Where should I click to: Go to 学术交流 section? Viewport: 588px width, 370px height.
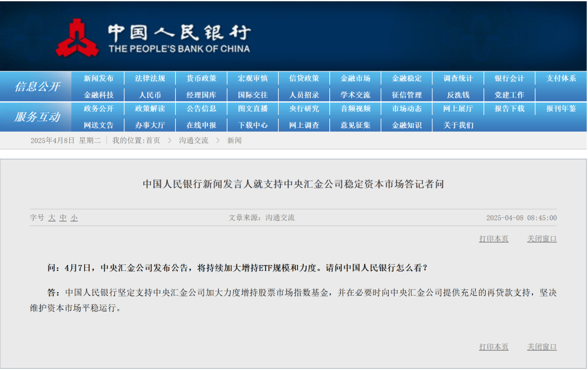tap(356, 95)
